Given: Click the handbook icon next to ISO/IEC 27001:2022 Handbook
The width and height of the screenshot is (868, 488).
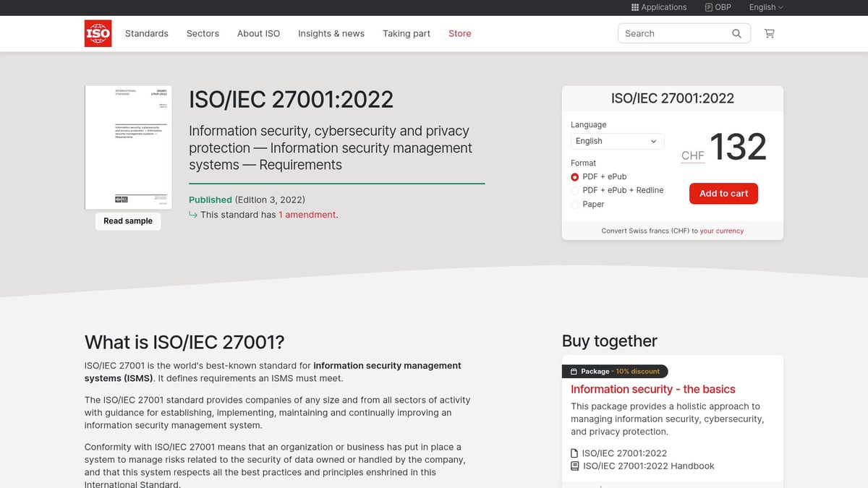Looking at the screenshot, I should coord(574,466).
